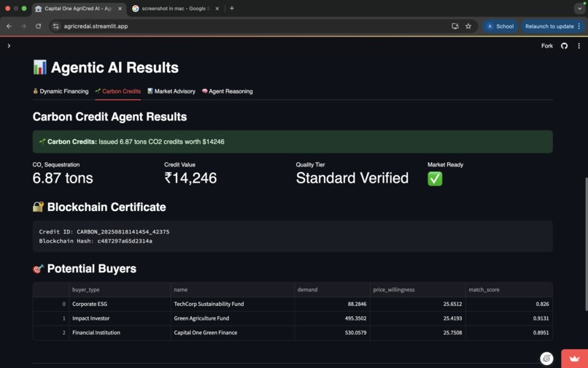This screenshot has width=588, height=368.
Task: Sort table by demand column header
Action: click(332, 290)
